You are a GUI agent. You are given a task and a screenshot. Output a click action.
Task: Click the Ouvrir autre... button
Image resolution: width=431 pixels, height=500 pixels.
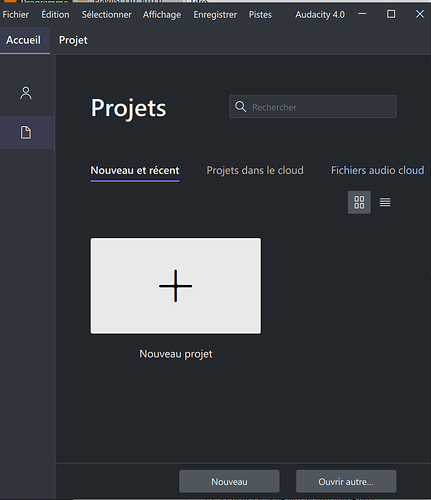[x=346, y=481]
